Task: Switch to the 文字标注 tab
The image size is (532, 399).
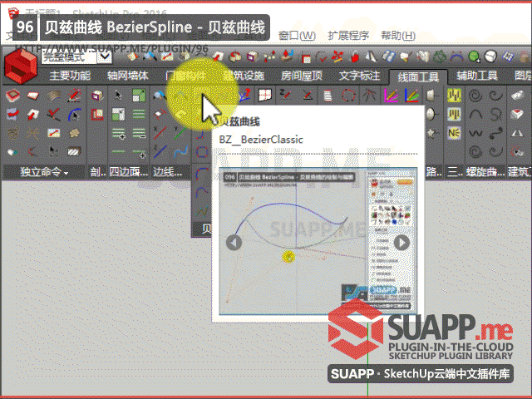Action: point(360,76)
